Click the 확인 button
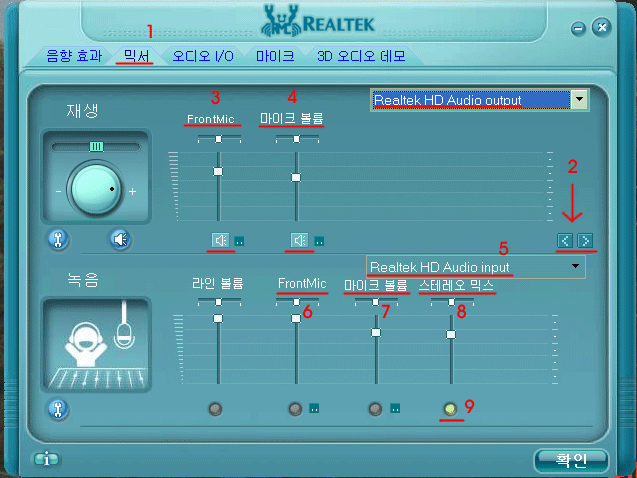The width and height of the screenshot is (637, 478). point(571,460)
